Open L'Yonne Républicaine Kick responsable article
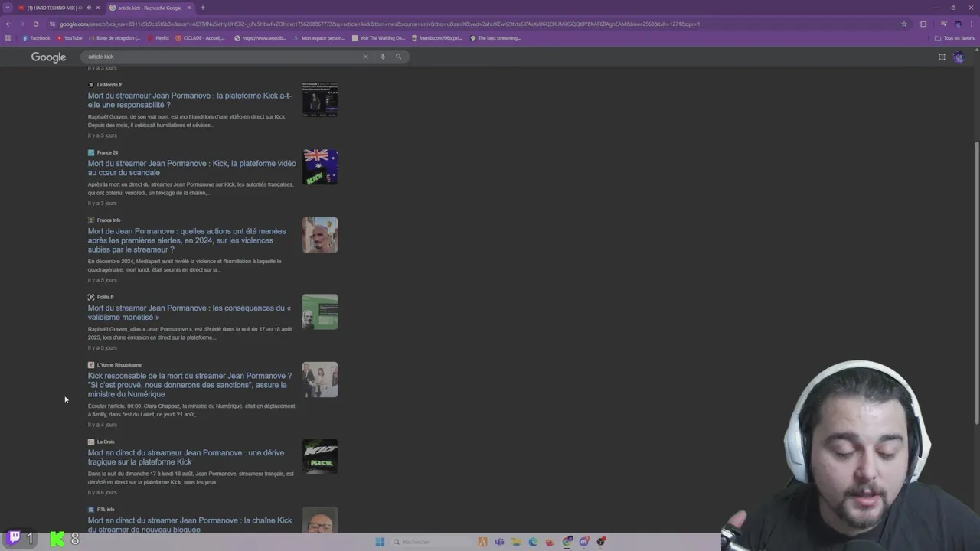The width and height of the screenshot is (980, 551). click(190, 385)
